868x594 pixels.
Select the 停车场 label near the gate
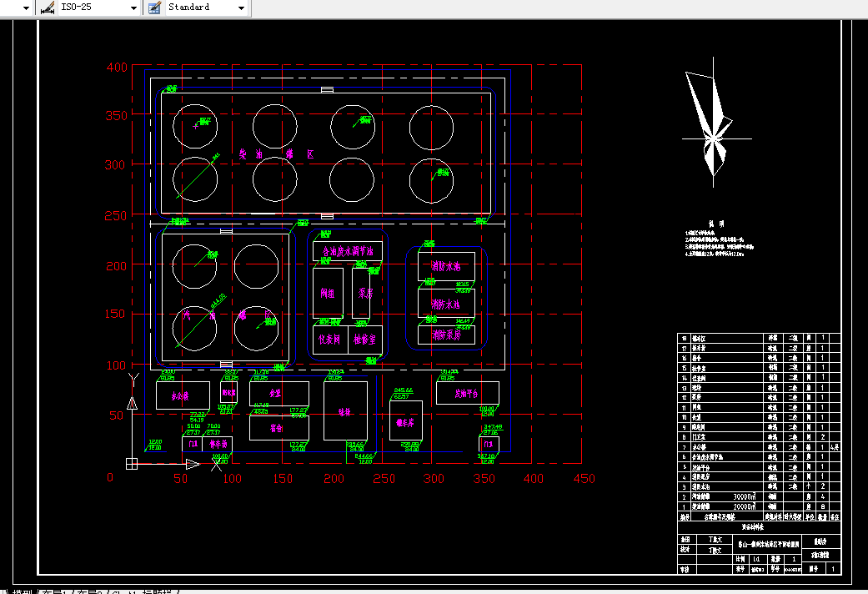[x=218, y=444]
